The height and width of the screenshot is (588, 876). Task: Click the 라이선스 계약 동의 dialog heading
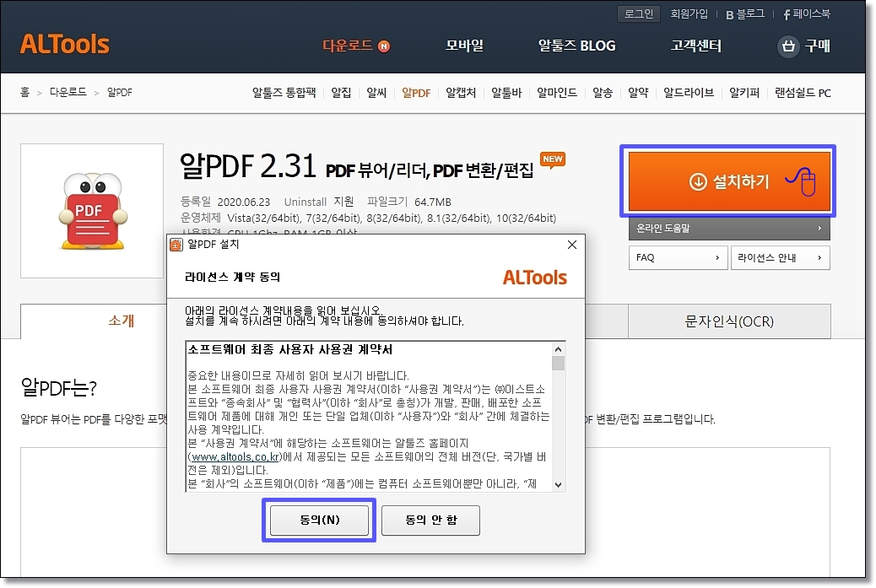click(x=232, y=277)
